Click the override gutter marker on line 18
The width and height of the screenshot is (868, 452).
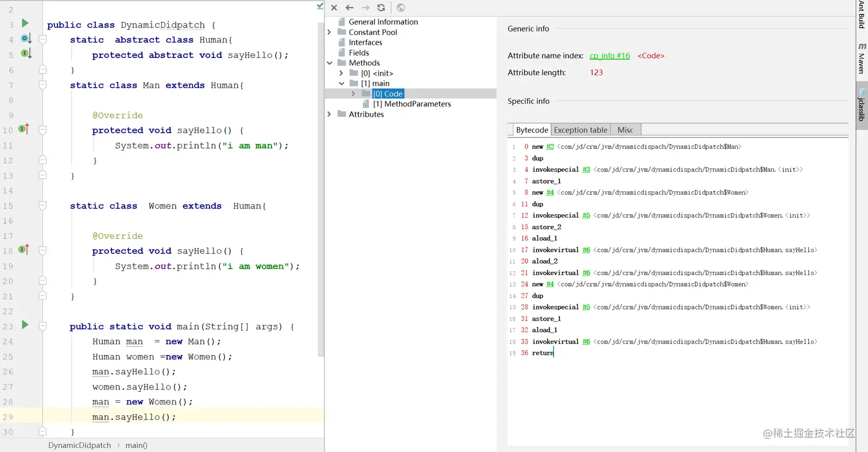25,249
